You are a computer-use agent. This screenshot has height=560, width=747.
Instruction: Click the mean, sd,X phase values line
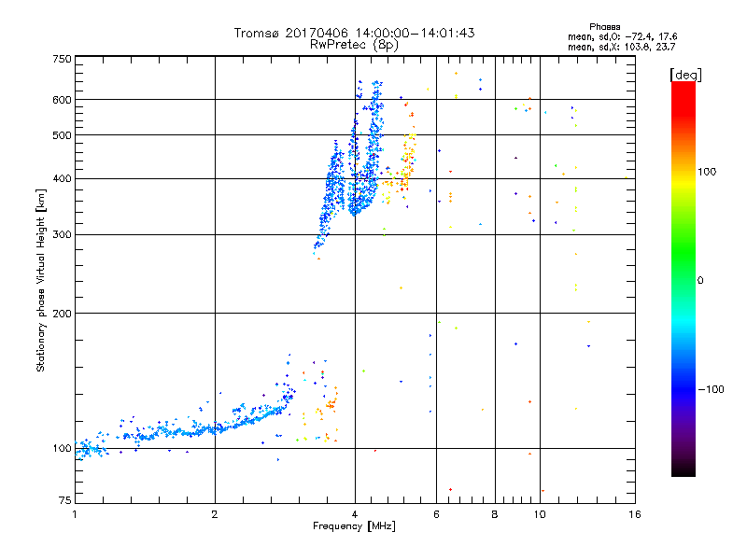(621, 47)
